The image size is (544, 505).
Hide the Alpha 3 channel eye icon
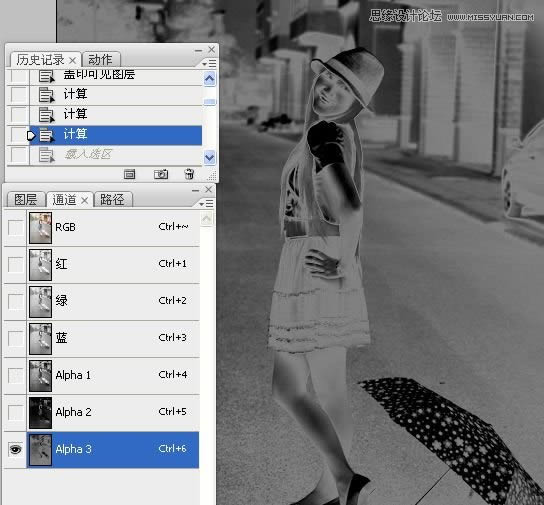[x=16, y=450]
